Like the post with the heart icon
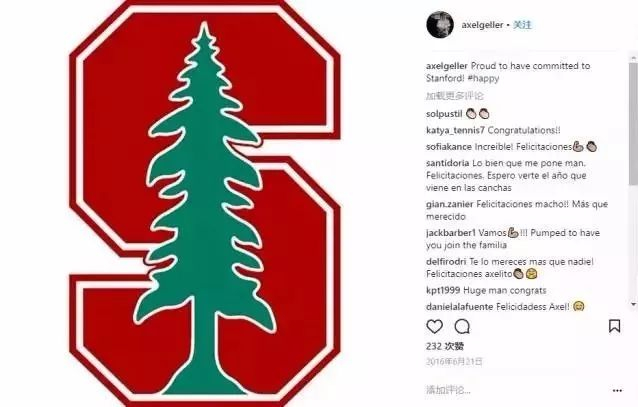This screenshot has width=638, height=407. pos(435,326)
